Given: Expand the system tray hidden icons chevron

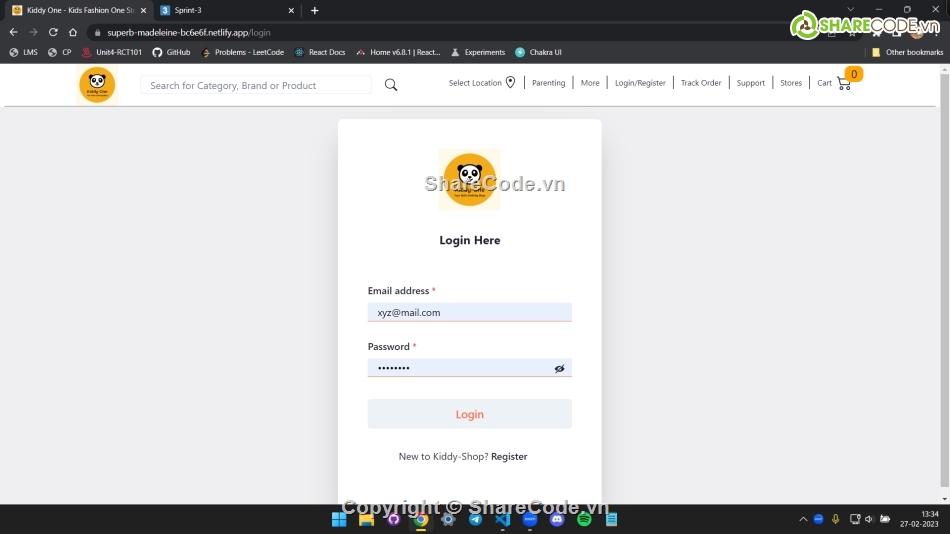Looking at the screenshot, I should (x=802, y=519).
